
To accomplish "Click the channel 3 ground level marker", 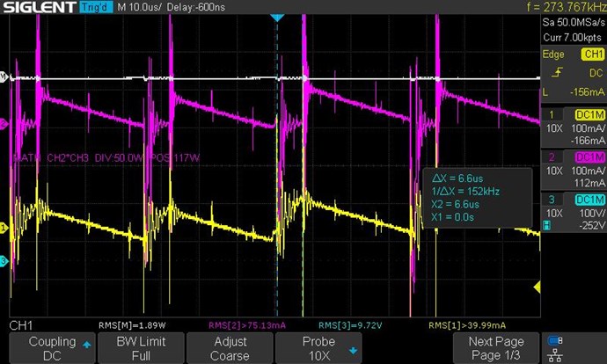I will [4, 261].
